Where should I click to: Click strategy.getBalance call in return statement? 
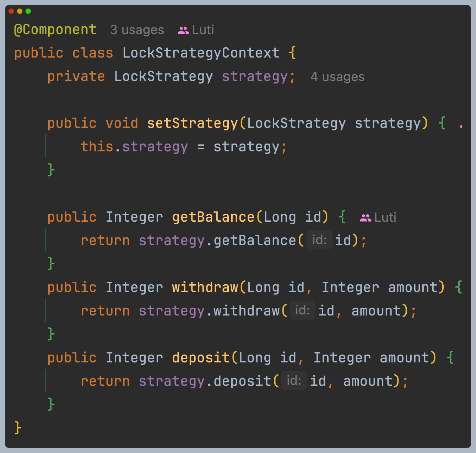tap(217, 241)
